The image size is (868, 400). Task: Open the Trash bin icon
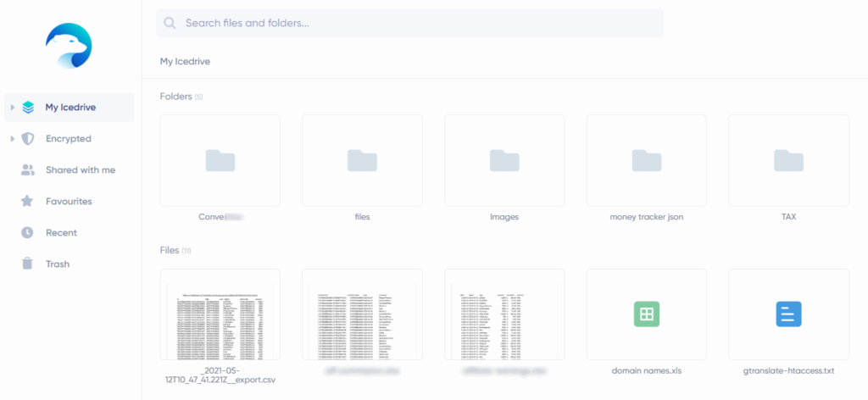tap(28, 264)
